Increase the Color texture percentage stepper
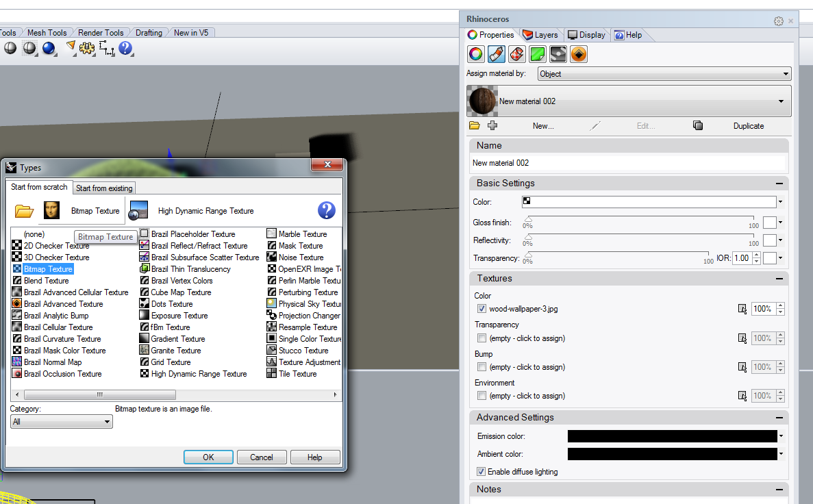Image resolution: width=813 pixels, height=504 pixels. click(x=780, y=306)
